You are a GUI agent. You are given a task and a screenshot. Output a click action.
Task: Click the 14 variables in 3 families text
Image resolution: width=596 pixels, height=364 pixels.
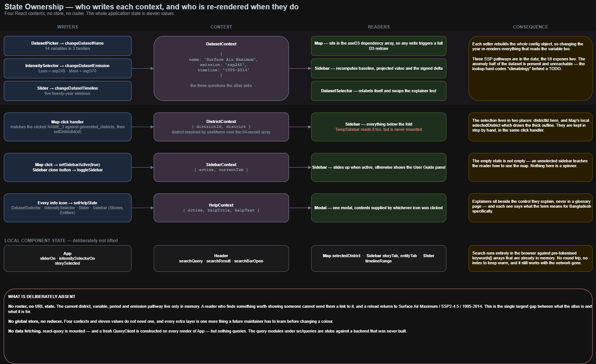(67, 48)
